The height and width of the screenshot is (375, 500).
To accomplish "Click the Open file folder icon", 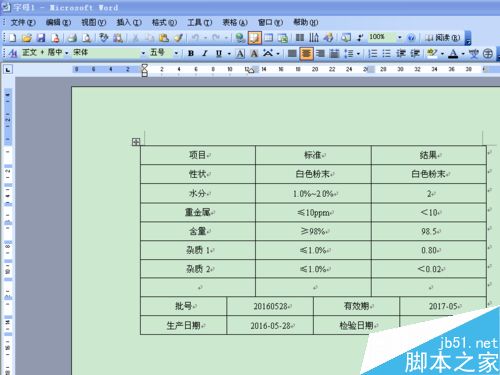I will point(27,38).
